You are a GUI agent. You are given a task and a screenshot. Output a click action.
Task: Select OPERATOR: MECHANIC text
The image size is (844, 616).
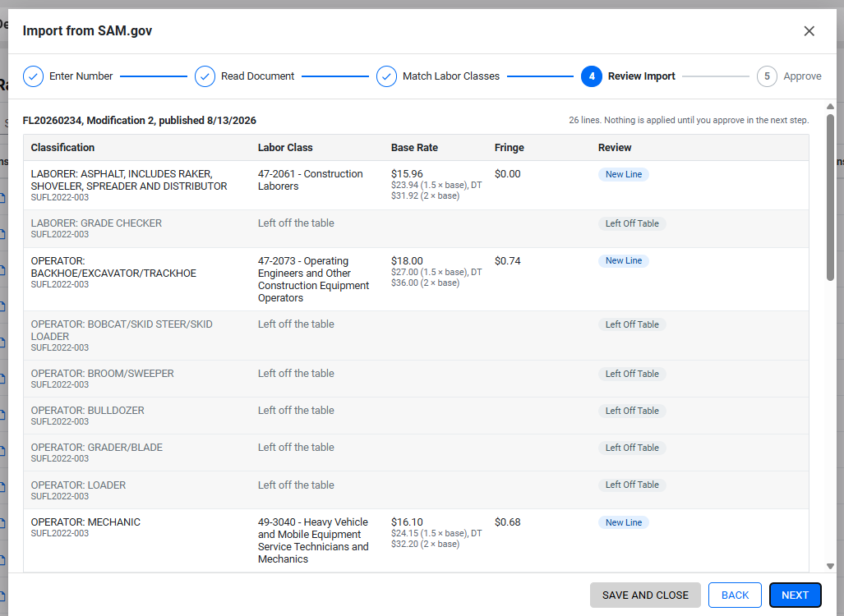pyautogui.click(x=85, y=522)
